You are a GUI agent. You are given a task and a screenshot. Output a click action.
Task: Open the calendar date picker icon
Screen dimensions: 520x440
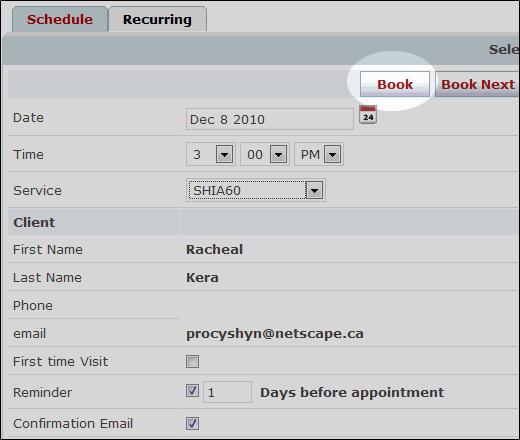point(368,115)
